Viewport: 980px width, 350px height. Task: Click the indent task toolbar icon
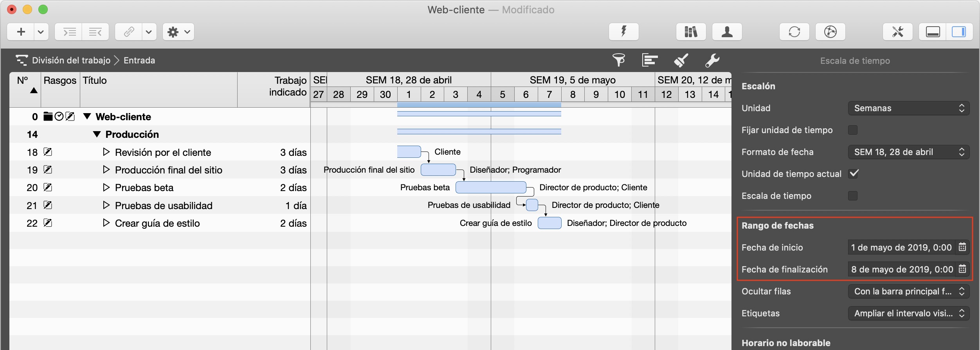[x=69, y=32]
